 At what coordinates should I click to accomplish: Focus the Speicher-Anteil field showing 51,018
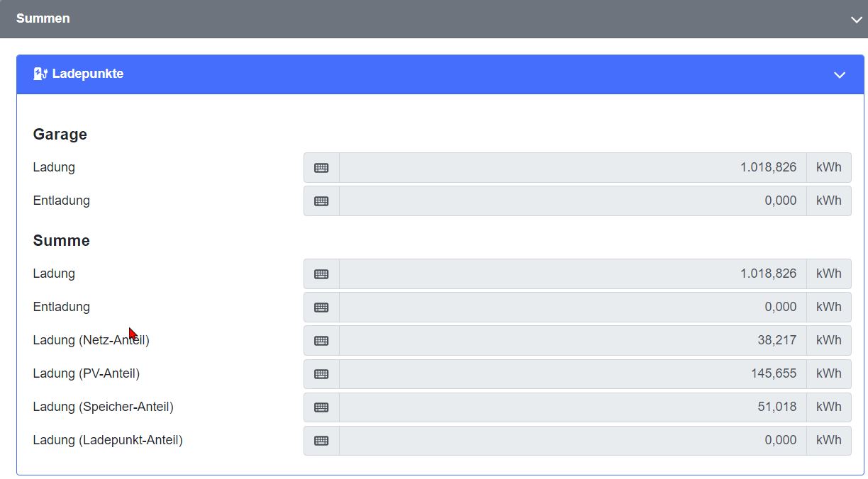click(573, 407)
